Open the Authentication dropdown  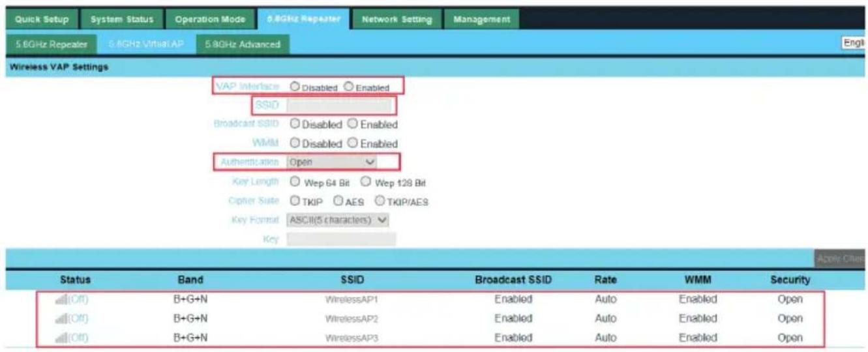tap(333, 161)
